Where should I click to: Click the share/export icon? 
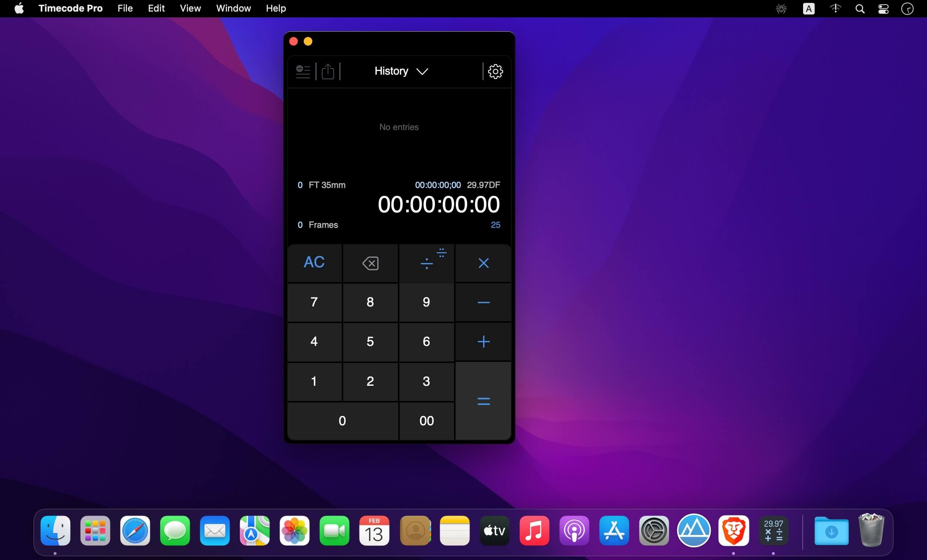328,71
